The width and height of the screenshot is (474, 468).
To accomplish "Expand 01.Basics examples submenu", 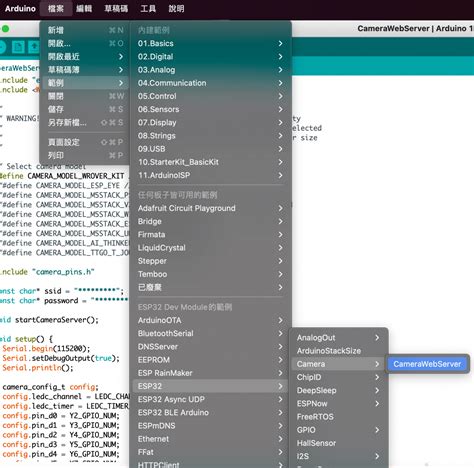I will (210, 43).
